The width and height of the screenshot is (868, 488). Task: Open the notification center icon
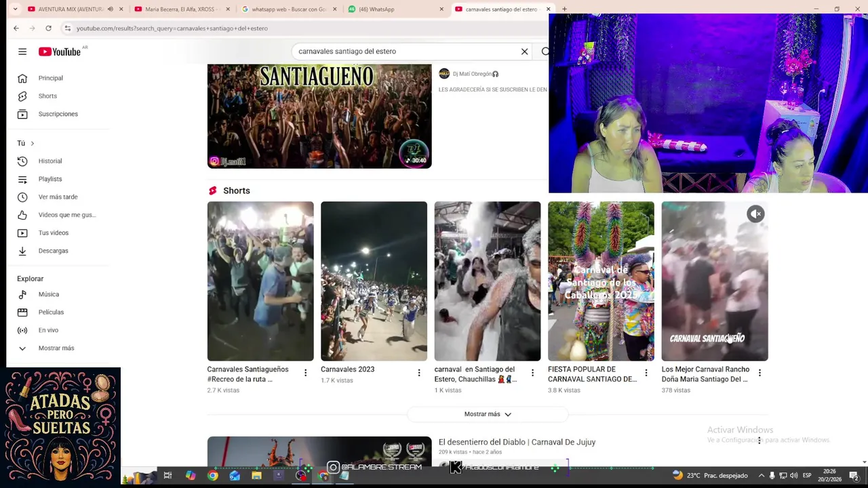pos(854,476)
